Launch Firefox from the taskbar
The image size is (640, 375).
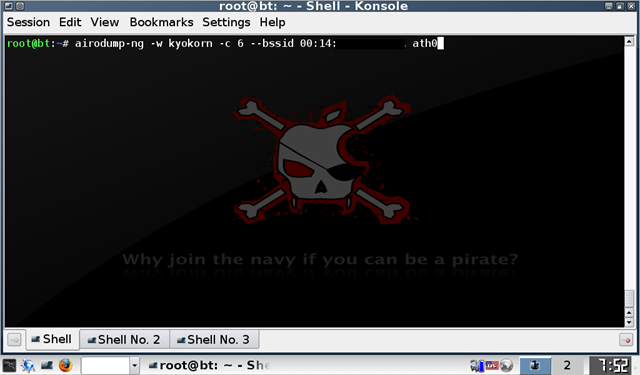[65, 365]
